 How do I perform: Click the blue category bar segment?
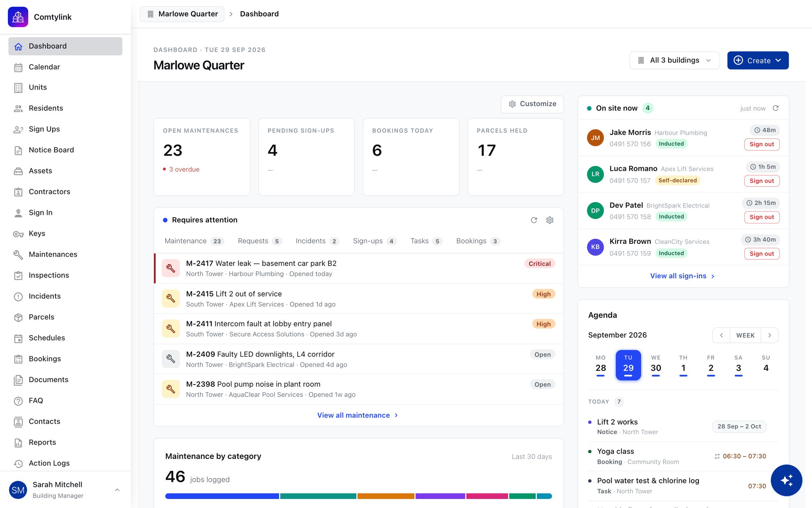click(222, 496)
